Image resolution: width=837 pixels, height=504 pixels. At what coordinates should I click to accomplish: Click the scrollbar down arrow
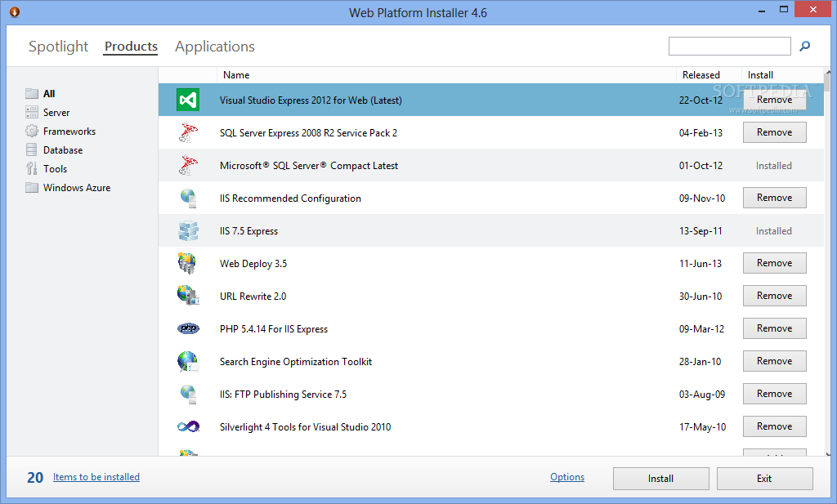pyautogui.click(x=828, y=454)
